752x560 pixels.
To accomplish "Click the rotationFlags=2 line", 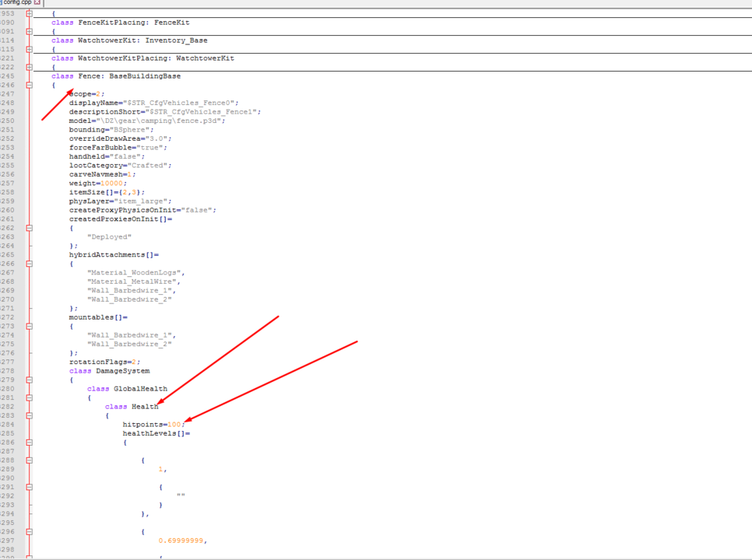I will [x=104, y=362].
